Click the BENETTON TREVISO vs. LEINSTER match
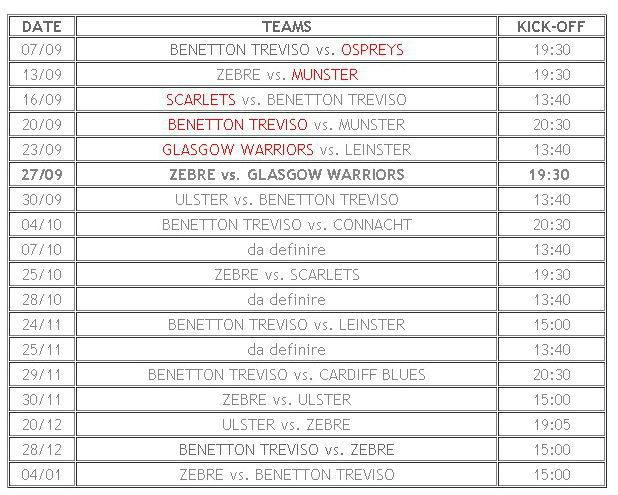618x495 pixels. pyautogui.click(x=286, y=324)
